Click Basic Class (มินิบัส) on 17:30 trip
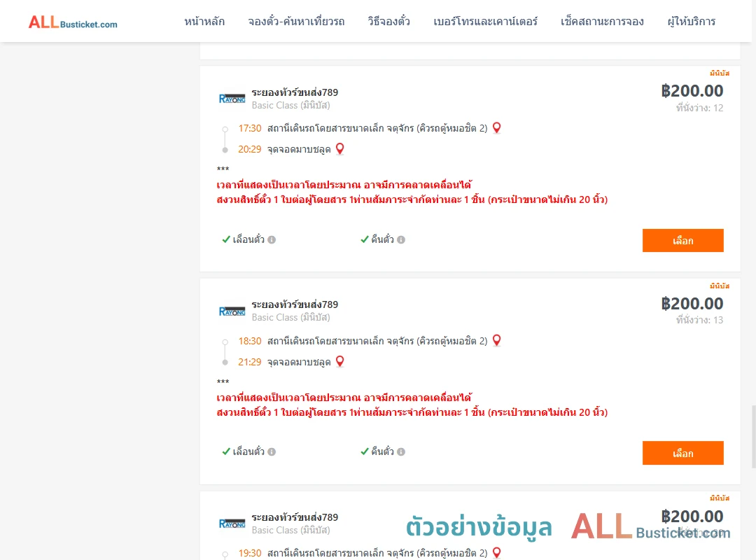 290,105
